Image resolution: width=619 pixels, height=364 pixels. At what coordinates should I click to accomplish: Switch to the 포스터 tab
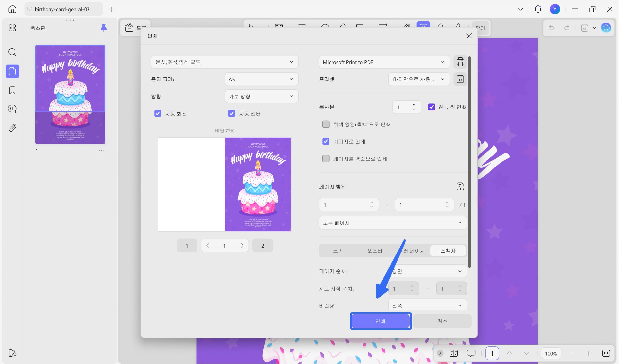tap(375, 251)
